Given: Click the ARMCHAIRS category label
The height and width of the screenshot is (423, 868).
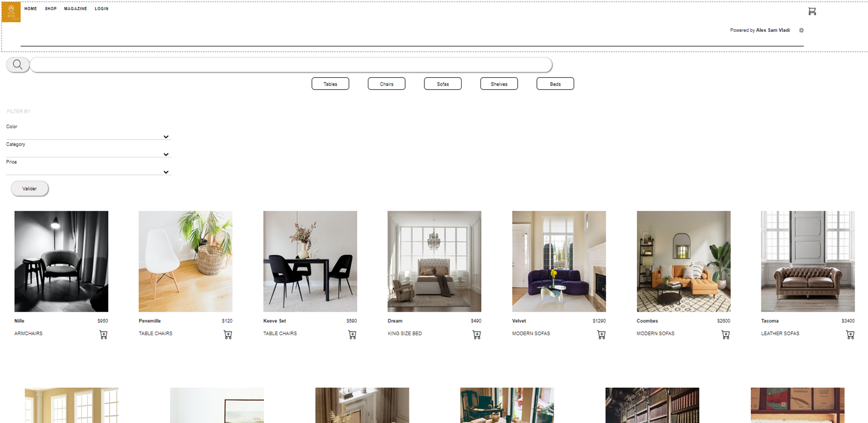Looking at the screenshot, I should [28, 334].
